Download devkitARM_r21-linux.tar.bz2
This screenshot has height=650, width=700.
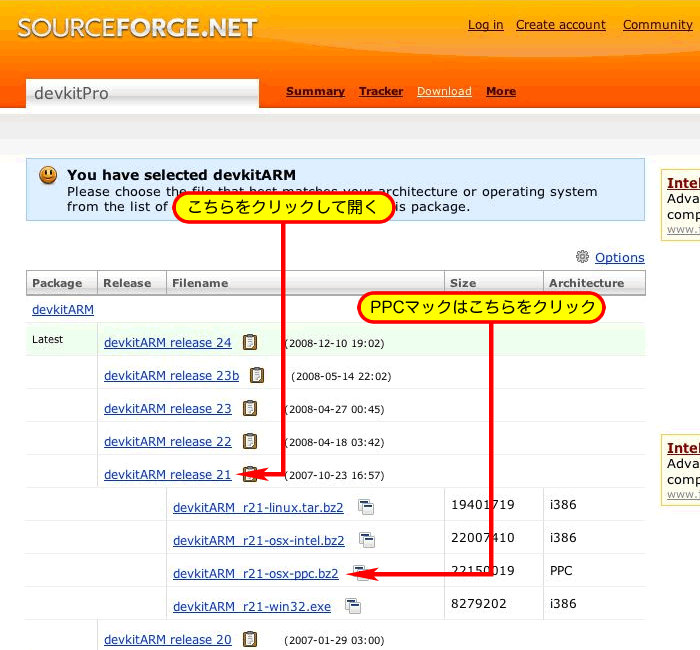point(258,508)
